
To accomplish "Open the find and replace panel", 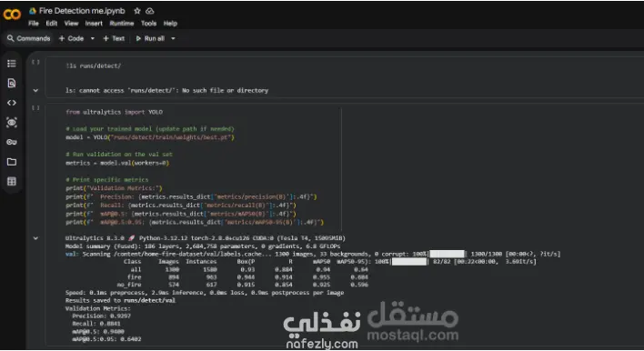I will click(x=12, y=83).
